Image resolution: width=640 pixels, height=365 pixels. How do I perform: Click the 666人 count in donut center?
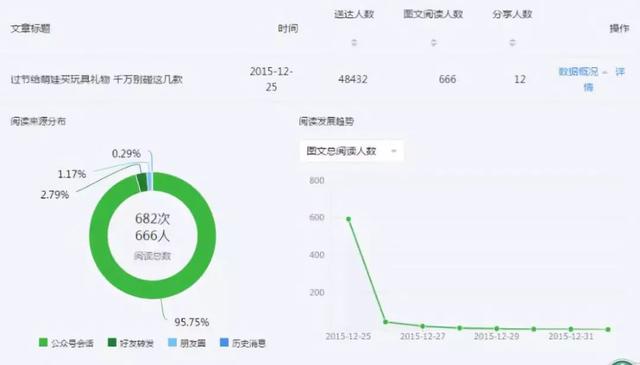click(x=152, y=236)
